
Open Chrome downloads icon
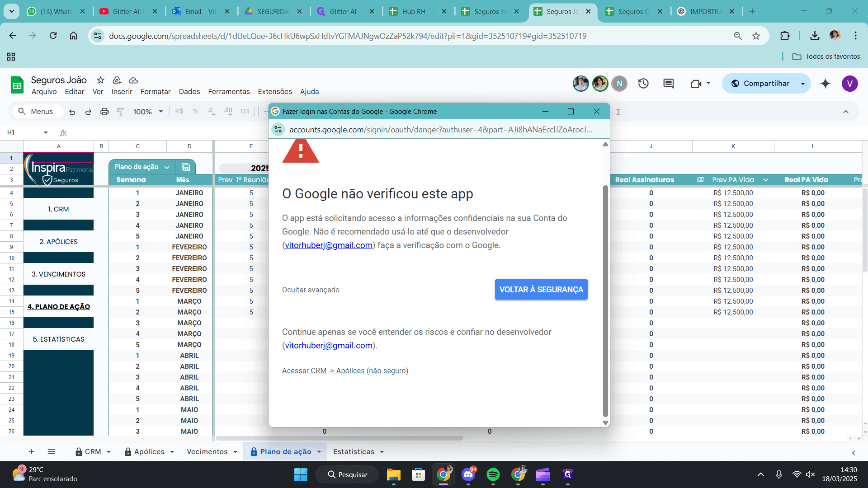[815, 36]
